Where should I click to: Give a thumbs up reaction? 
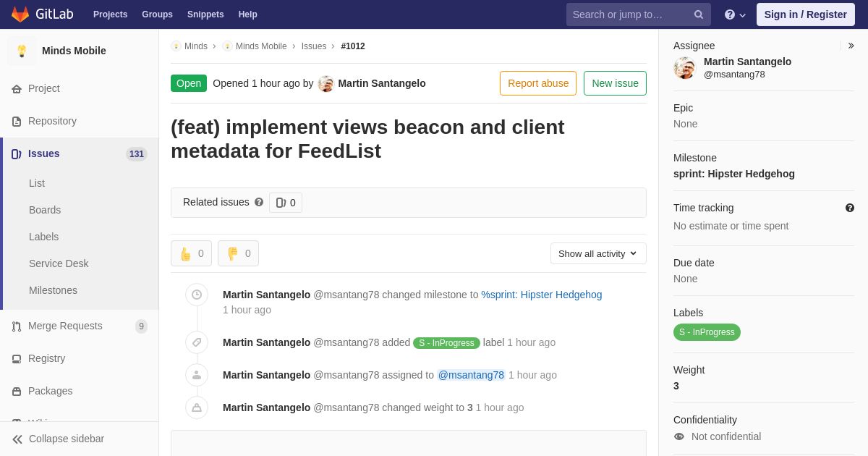192,253
